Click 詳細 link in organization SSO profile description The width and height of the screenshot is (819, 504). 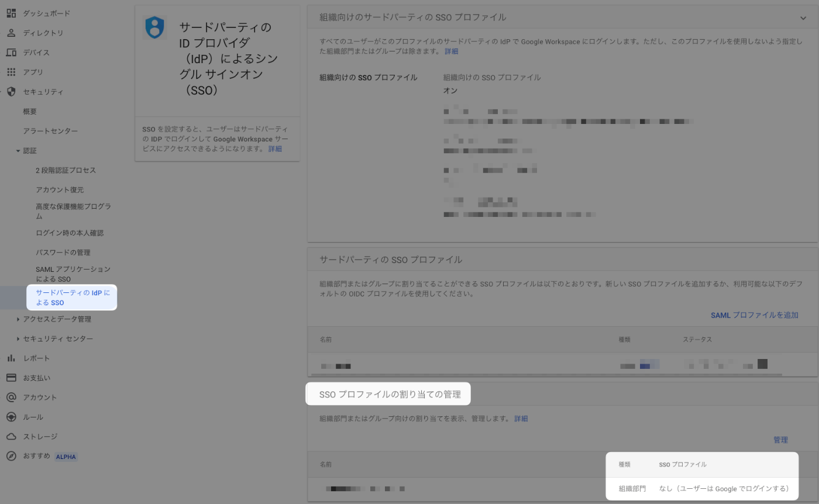[x=452, y=51]
